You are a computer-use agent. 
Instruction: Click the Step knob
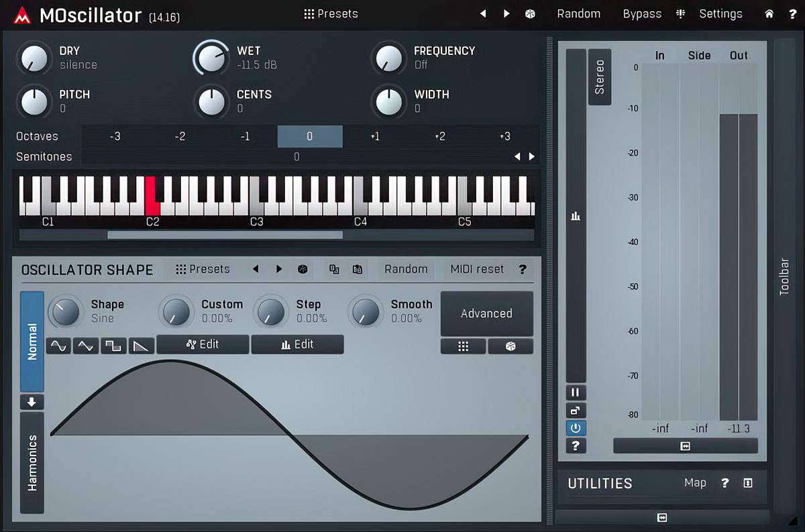point(270,312)
